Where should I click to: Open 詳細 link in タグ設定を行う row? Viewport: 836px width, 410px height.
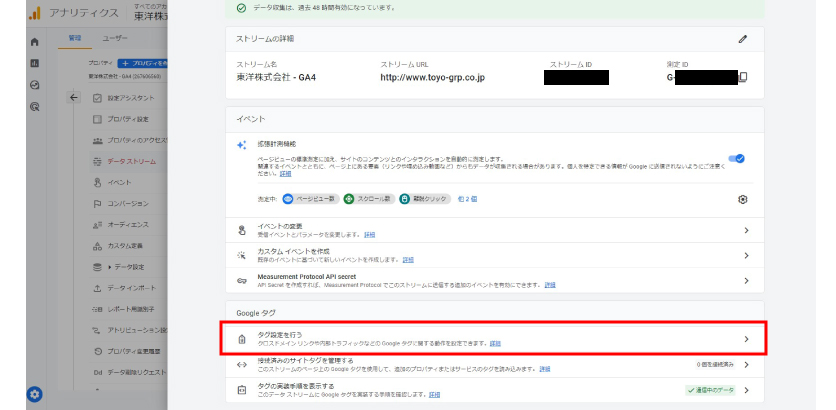(x=495, y=343)
